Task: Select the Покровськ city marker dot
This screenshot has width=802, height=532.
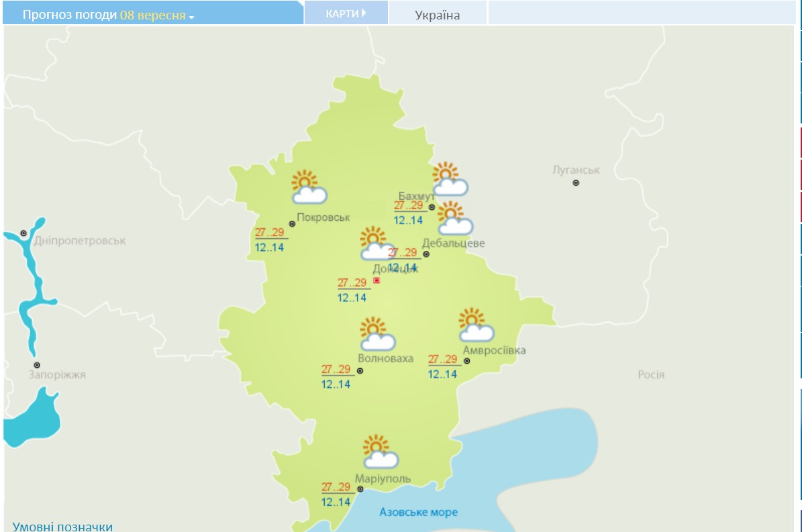Action: (292, 224)
